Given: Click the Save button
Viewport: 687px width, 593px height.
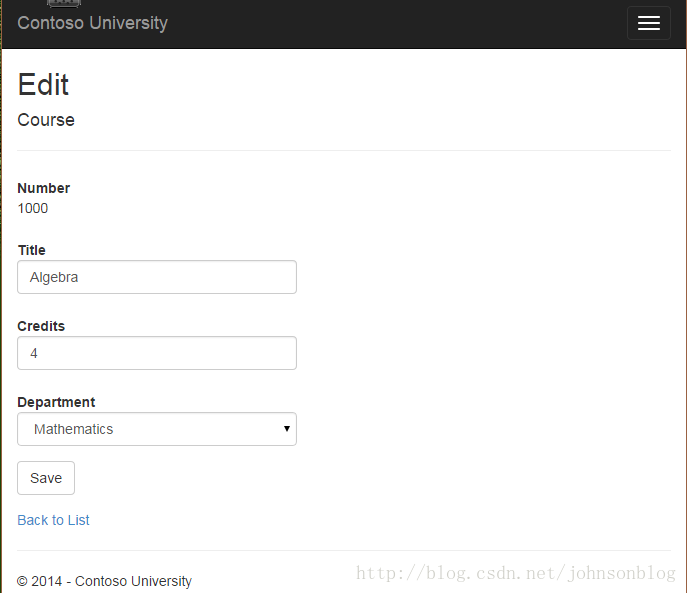Looking at the screenshot, I should click(46, 478).
